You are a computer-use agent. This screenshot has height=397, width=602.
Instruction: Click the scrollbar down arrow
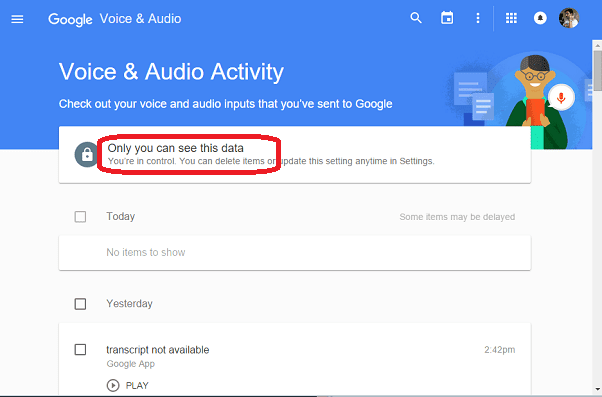coord(597,390)
